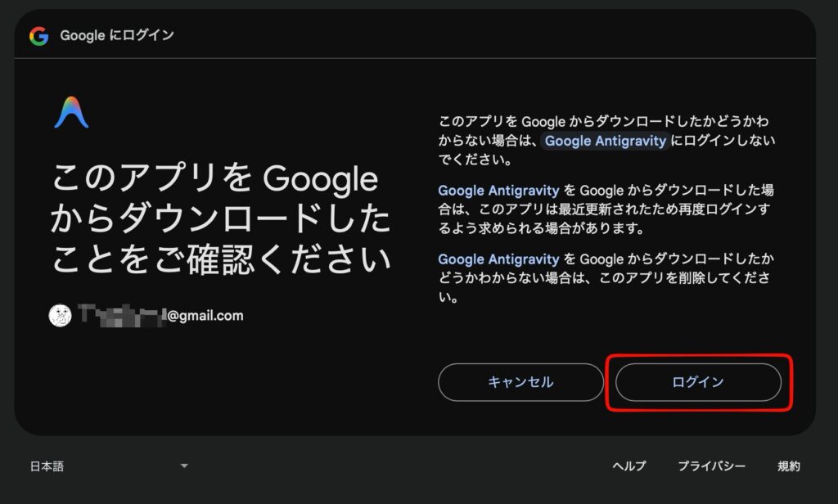Open the 規約 terms link
838x504 pixels.
[x=789, y=466]
